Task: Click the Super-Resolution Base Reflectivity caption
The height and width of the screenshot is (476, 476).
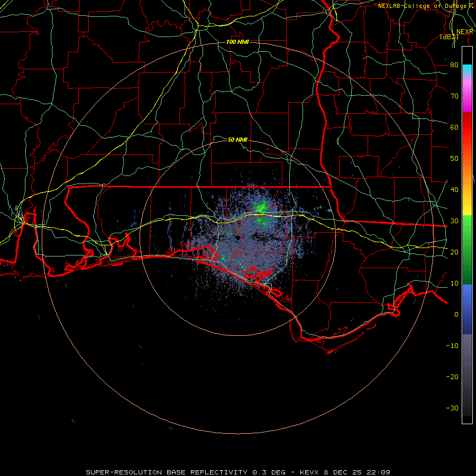Action: [x=237, y=472]
